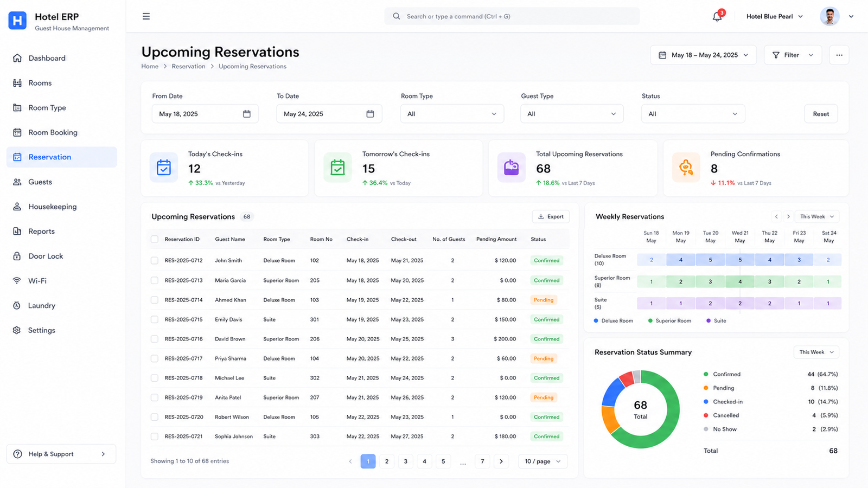Click the search magnifier icon

pyautogui.click(x=397, y=16)
